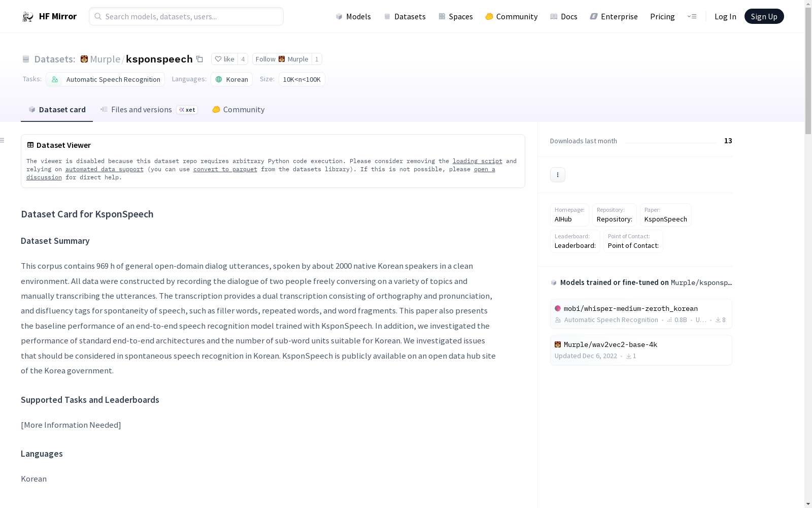Click the Dataset Summary heading
Image resolution: width=812 pixels, height=508 pixels.
pos(55,241)
